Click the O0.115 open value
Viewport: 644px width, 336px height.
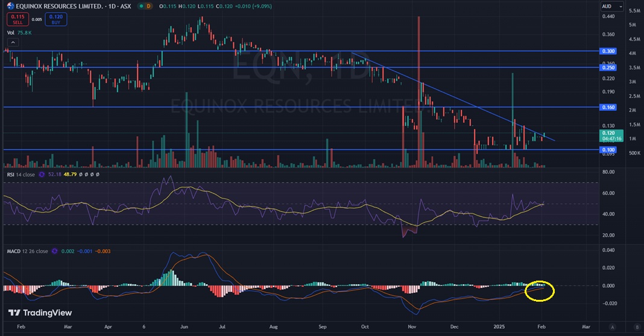pos(167,6)
